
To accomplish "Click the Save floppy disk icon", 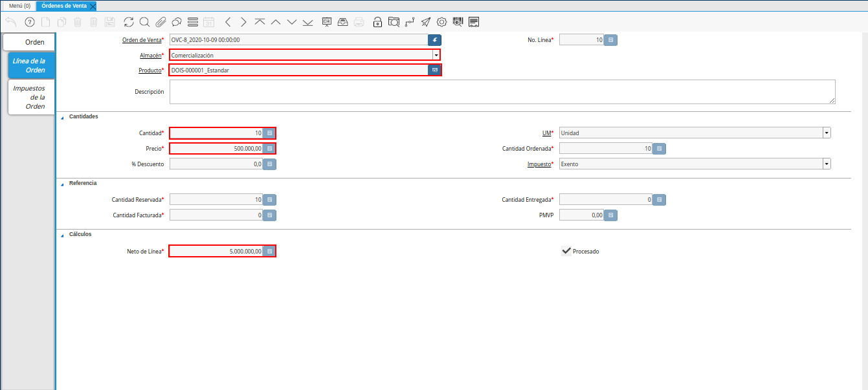I will pos(110,22).
